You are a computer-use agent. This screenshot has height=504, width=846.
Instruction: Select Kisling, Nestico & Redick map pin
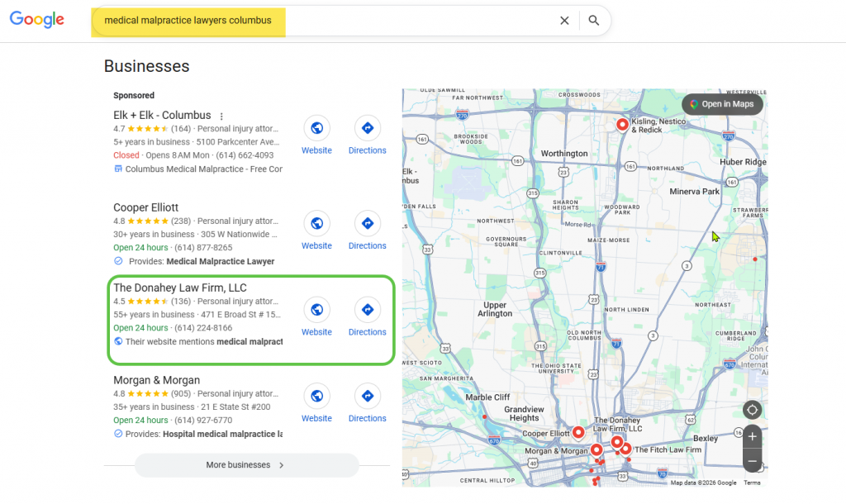click(x=623, y=125)
